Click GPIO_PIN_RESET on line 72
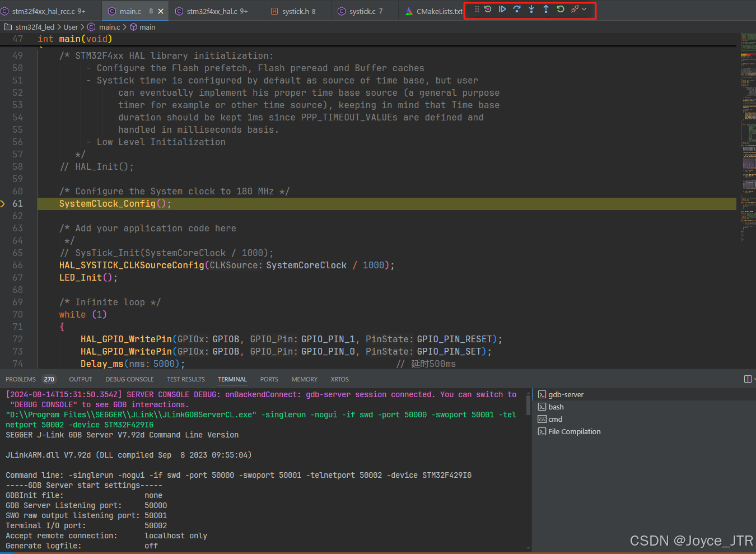756x554 pixels. (x=454, y=339)
